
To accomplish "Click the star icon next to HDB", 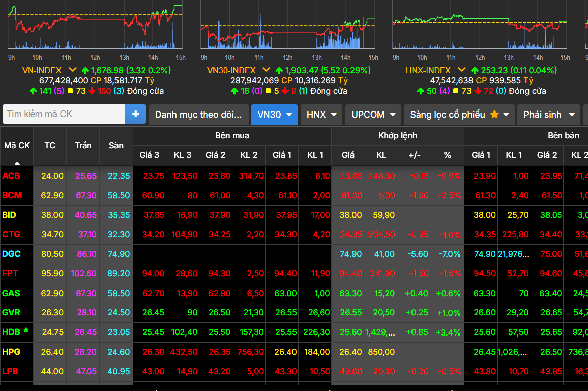I will coord(26,330).
